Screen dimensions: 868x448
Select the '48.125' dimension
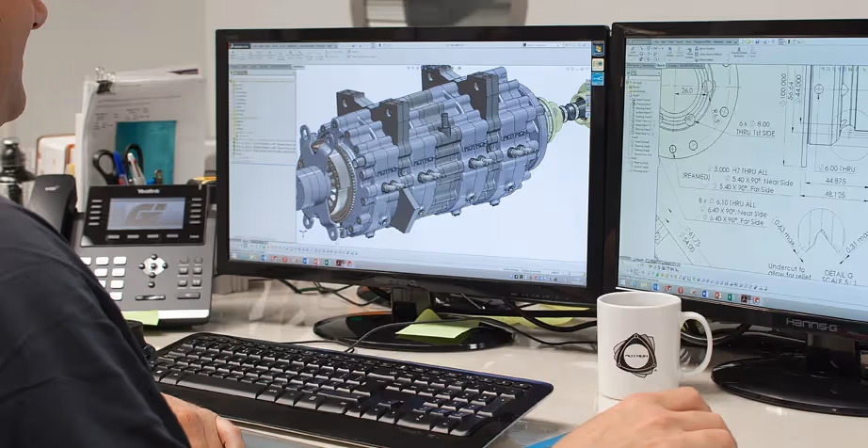click(836, 195)
